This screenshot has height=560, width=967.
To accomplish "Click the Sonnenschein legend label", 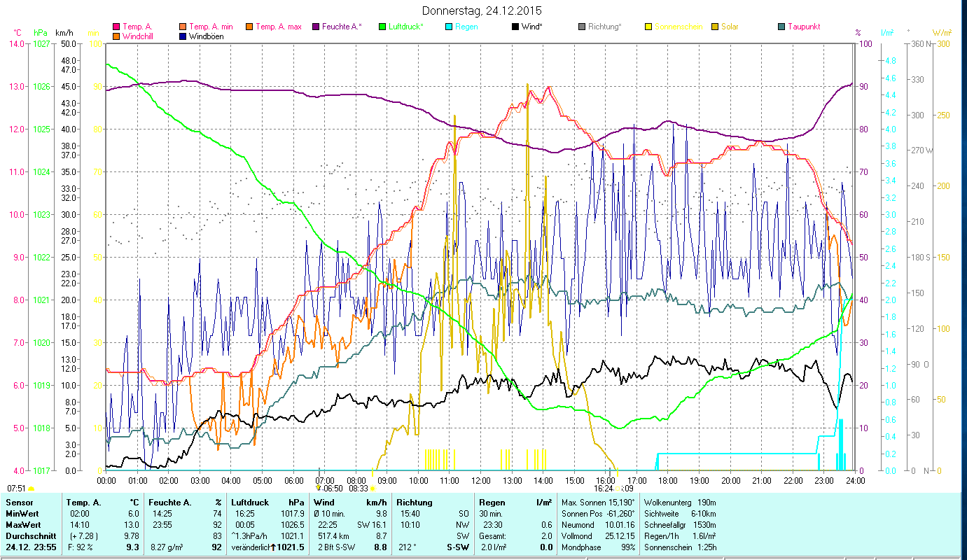I will 678,27.
